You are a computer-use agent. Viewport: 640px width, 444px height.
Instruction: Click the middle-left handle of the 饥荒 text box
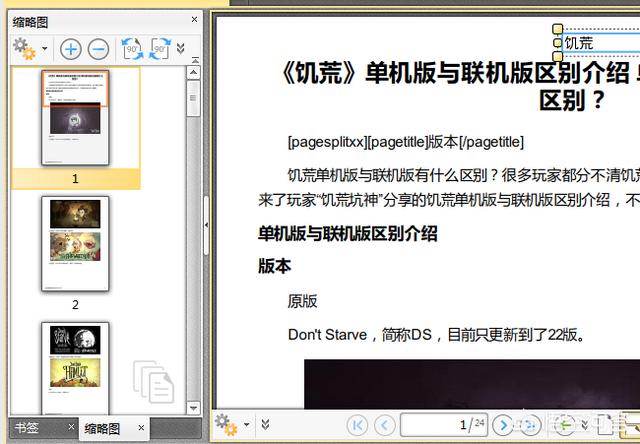click(558, 42)
